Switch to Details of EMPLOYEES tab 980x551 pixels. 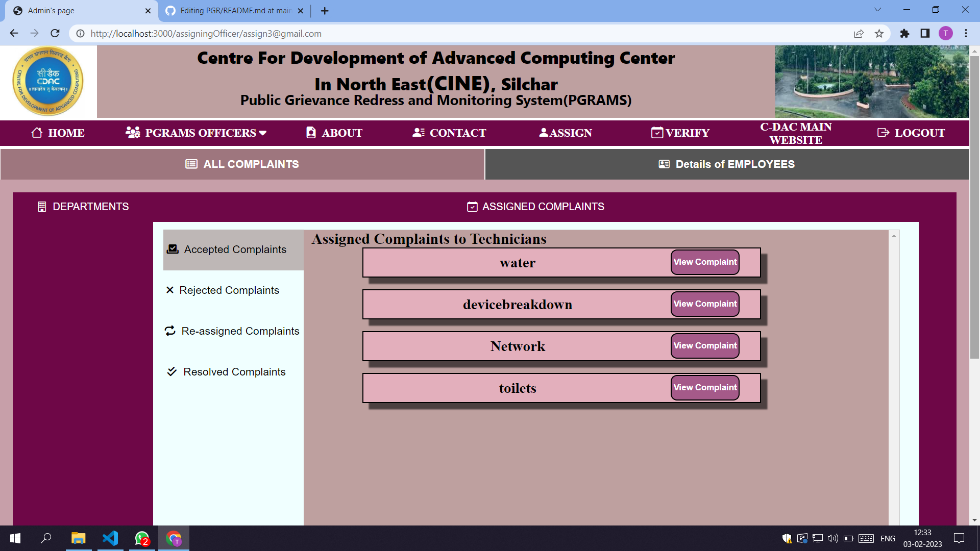point(726,164)
